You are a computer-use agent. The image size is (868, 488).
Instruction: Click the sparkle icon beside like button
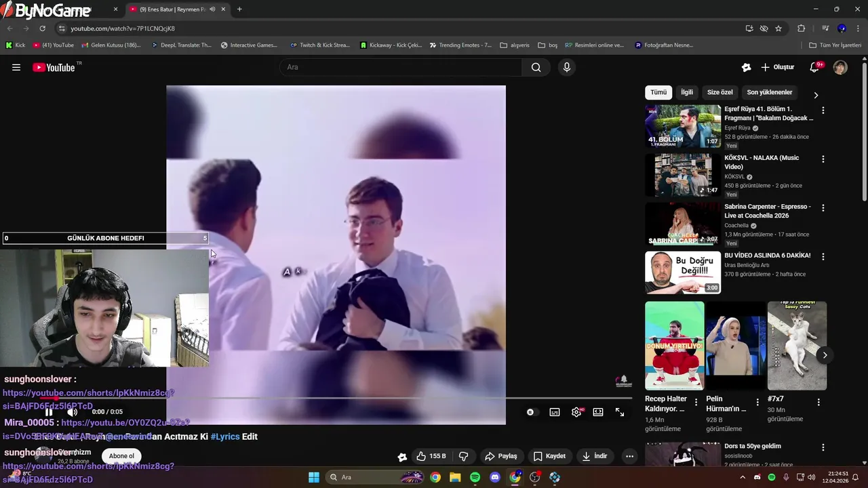pyautogui.click(x=402, y=457)
